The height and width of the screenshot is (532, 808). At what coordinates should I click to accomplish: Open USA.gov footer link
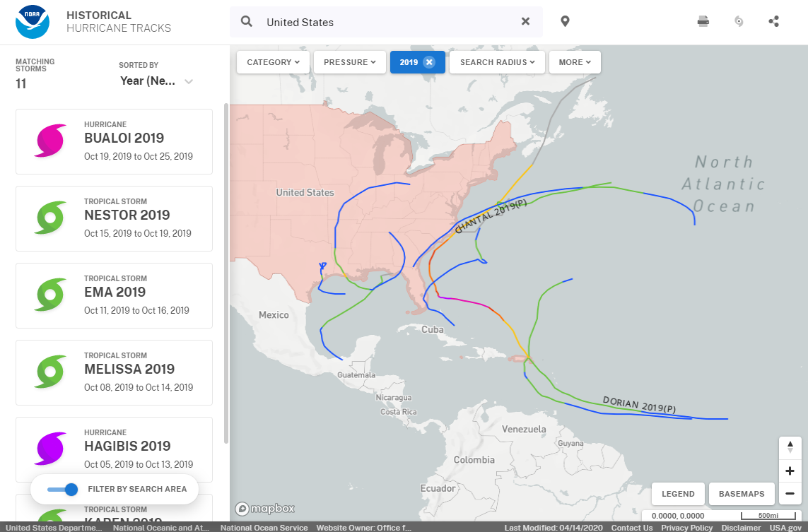(x=785, y=527)
